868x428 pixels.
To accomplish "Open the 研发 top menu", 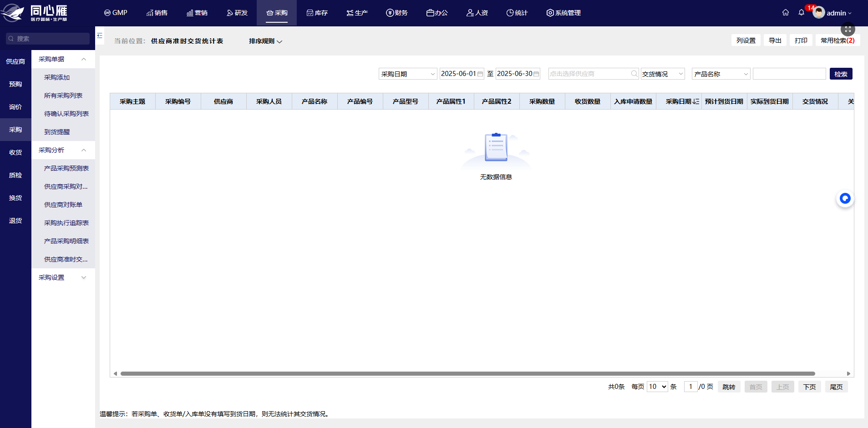I will (x=237, y=13).
